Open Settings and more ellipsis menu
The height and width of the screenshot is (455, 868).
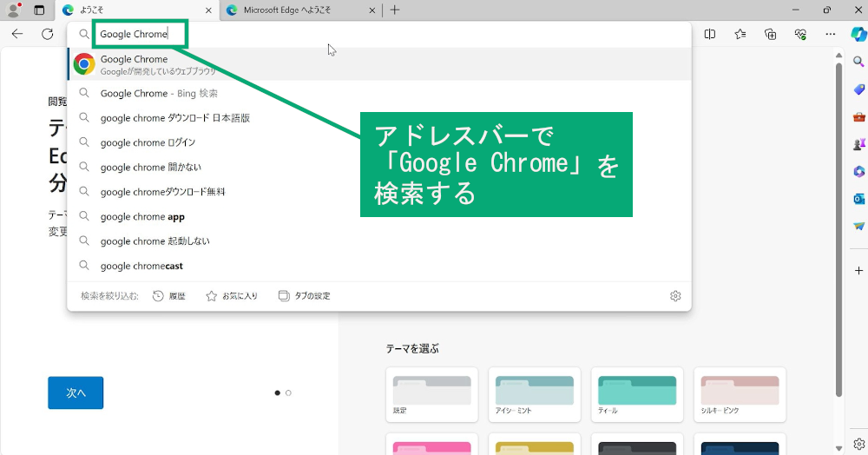click(831, 35)
